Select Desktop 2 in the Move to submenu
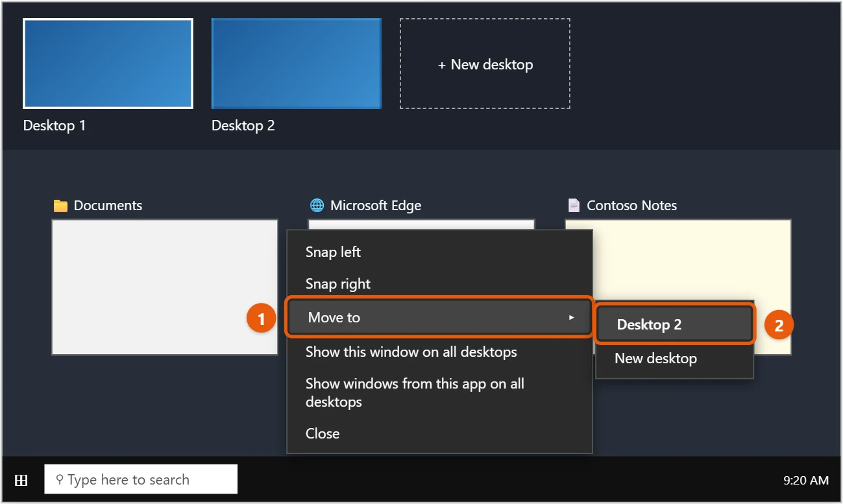The height and width of the screenshot is (504, 843). tap(675, 324)
